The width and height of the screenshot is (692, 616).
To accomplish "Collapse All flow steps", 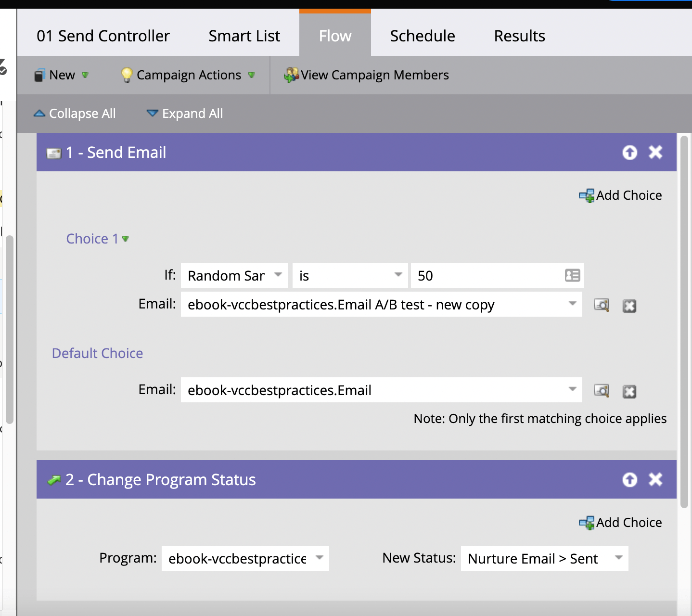I will [x=75, y=114].
